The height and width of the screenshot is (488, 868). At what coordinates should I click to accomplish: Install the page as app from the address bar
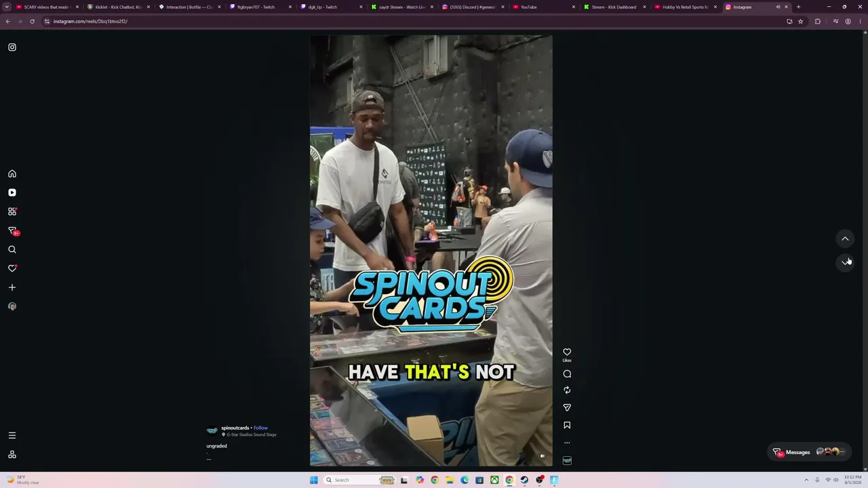click(789, 21)
